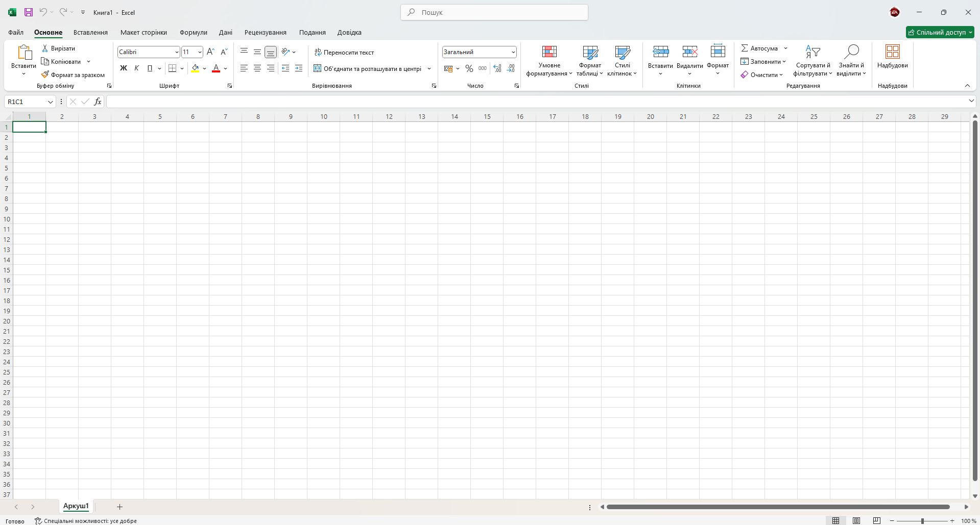Open Sort and Filter (Сортувати й фільтрувати)

point(812,60)
